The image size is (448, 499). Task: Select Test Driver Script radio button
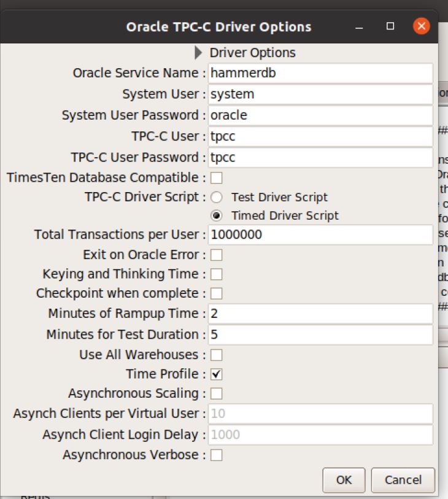(x=217, y=198)
